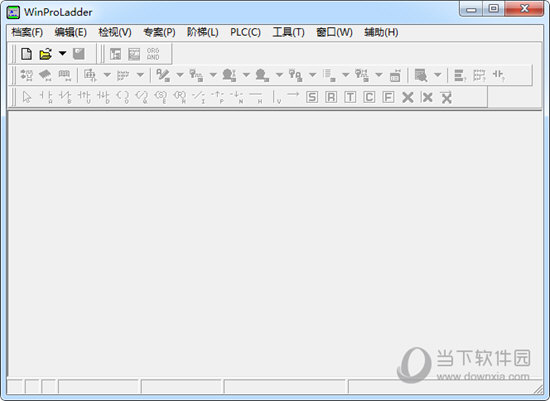Expand dropdown arrow next to open folder

62,54
